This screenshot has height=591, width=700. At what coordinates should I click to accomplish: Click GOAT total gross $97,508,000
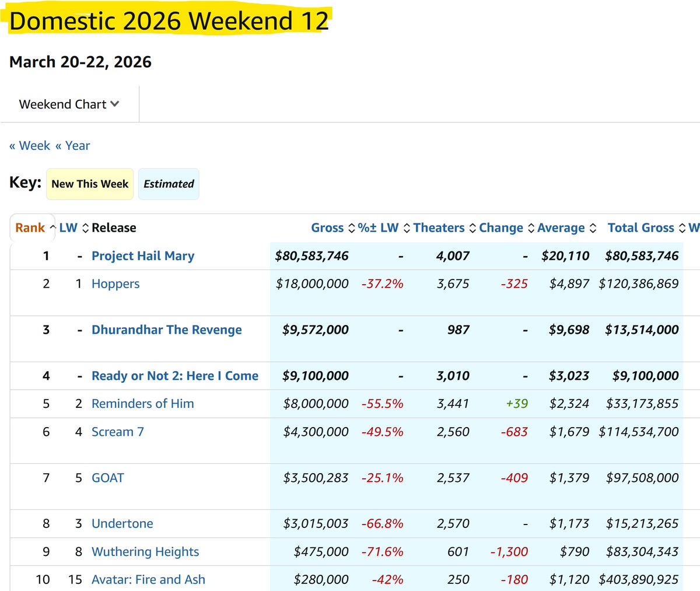[x=642, y=478]
